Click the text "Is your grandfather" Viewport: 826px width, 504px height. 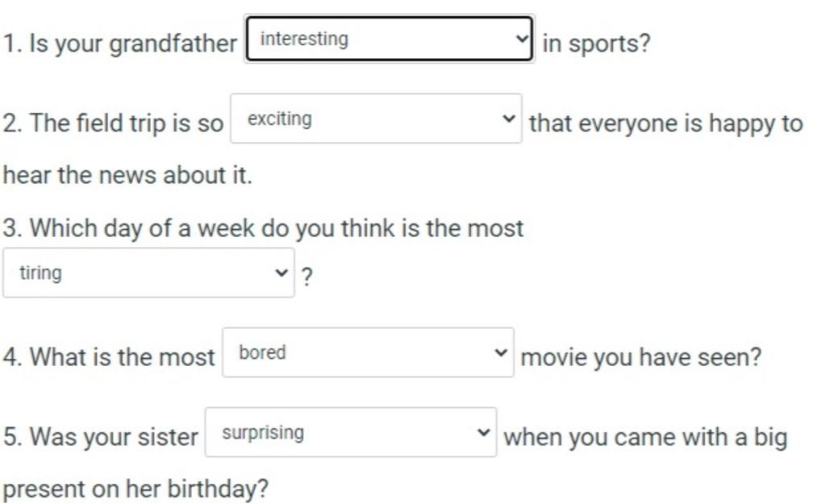(x=132, y=44)
